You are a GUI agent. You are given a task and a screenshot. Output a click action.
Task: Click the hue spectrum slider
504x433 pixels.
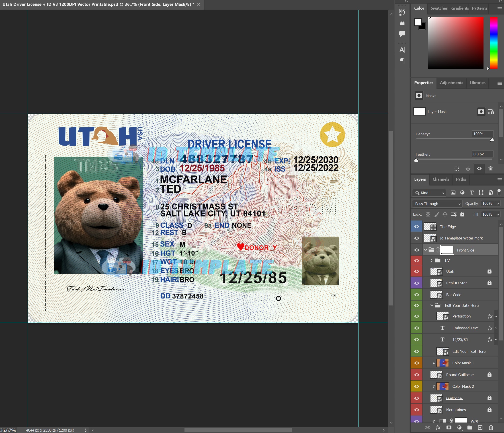(x=494, y=43)
